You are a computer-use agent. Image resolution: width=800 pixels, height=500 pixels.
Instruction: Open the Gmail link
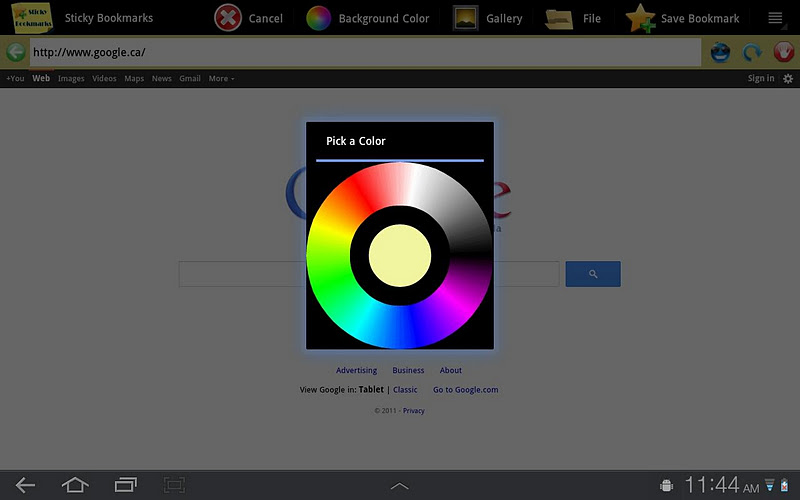pos(190,79)
